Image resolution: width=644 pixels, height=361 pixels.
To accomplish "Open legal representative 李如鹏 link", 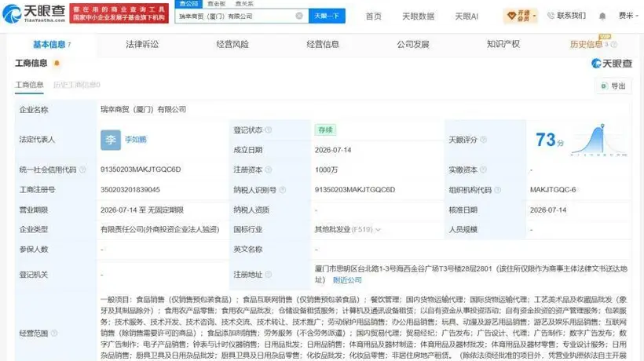I will 136,140.
